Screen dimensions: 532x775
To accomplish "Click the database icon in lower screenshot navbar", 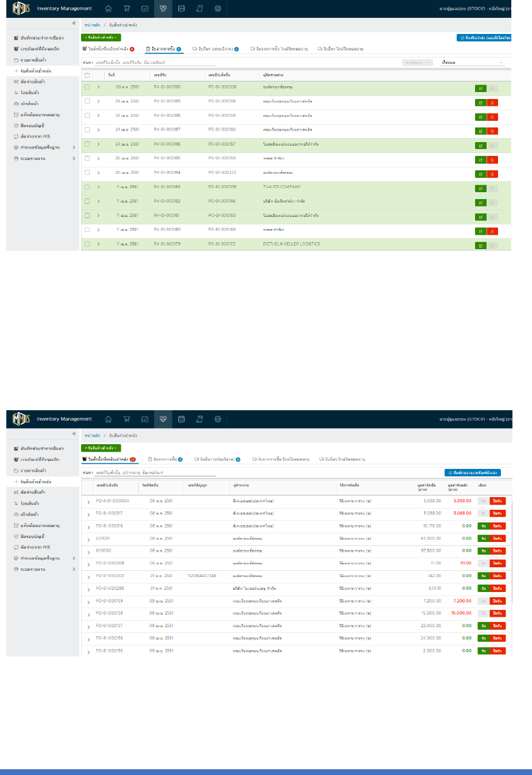I will (181, 419).
